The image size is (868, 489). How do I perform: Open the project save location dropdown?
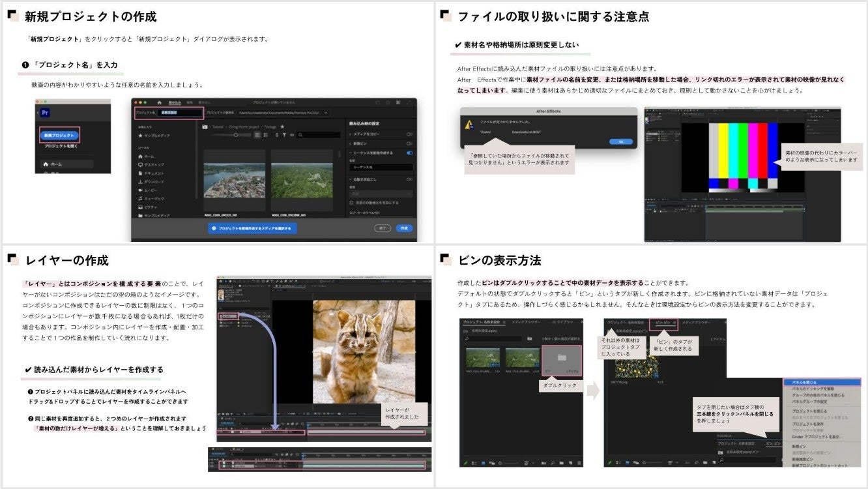point(283,112)
